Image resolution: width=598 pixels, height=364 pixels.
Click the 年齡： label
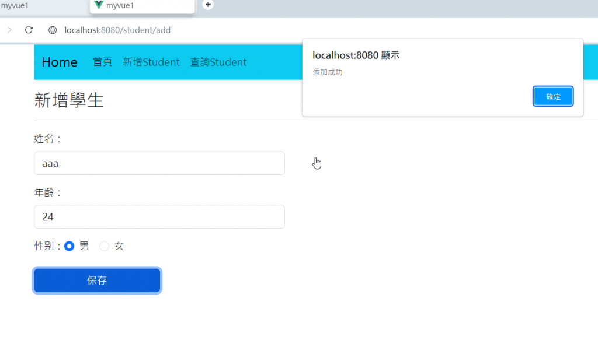click(48, 192)
